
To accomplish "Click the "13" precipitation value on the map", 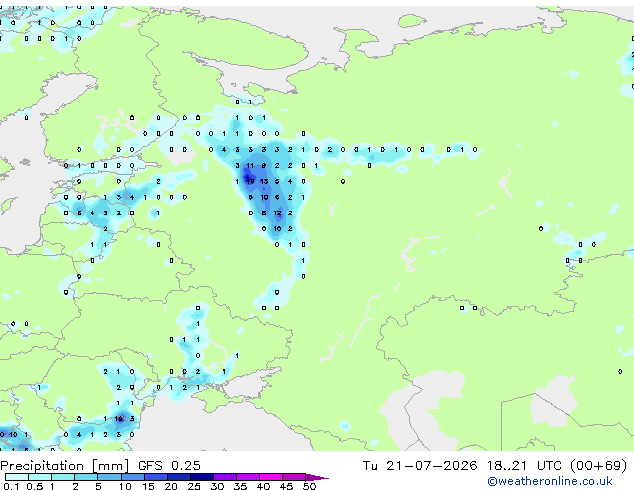I will tap(264, 181).
